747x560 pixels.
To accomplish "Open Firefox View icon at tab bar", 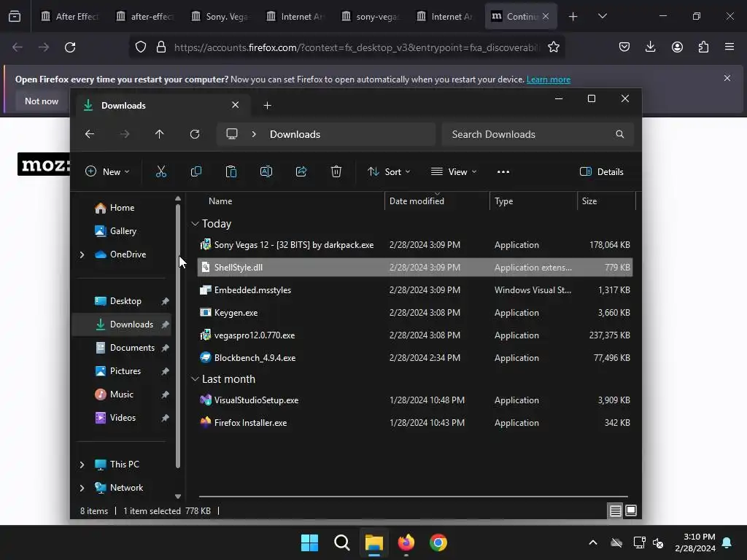I will pos(15,16).
